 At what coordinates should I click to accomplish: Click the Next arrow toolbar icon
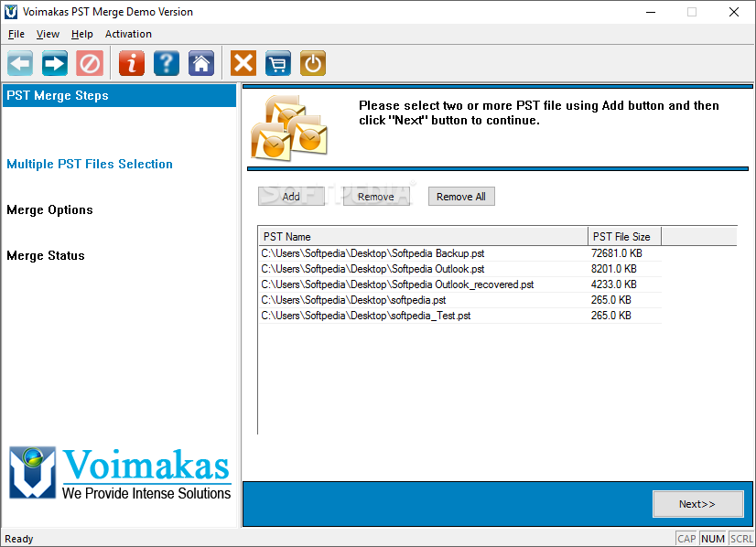click(55, 63)
